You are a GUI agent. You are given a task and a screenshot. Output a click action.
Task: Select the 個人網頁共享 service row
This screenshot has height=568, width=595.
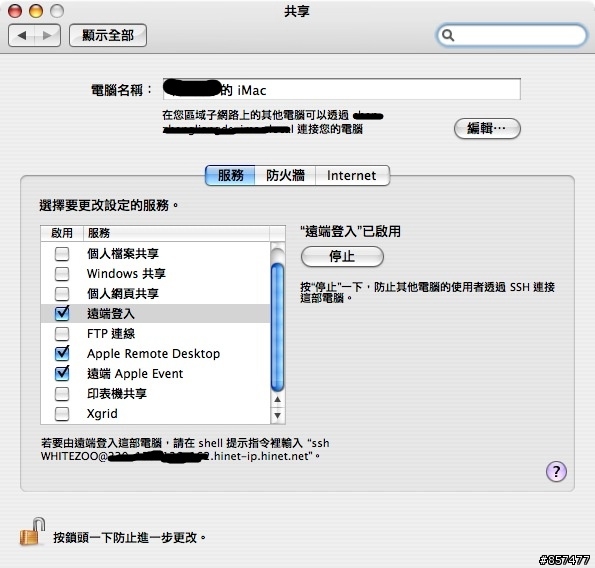tap(155, 294)
